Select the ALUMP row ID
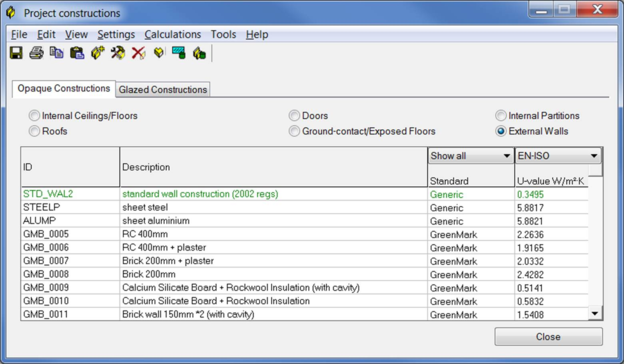624x364 pixels. click(x=39, y=220)
